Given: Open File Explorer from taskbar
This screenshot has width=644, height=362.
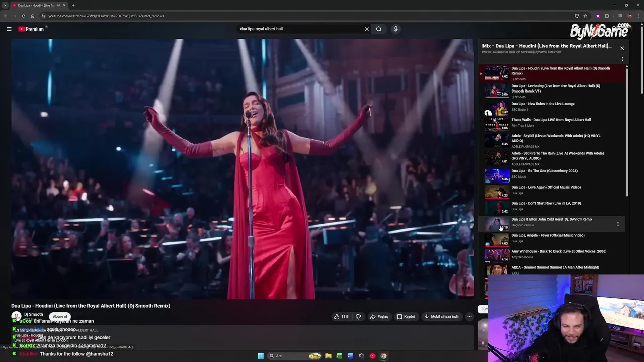Looking at the screenshot, I should tap(328, 356).
